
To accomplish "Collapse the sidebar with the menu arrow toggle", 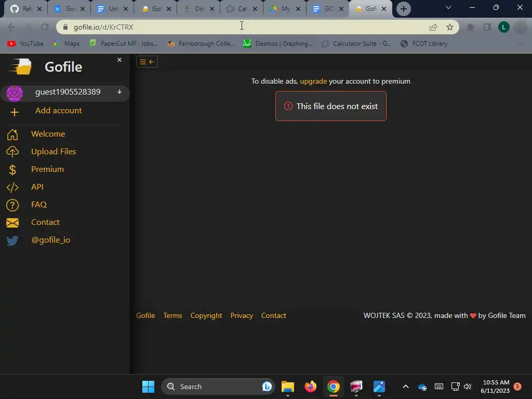I will point(147,62).
